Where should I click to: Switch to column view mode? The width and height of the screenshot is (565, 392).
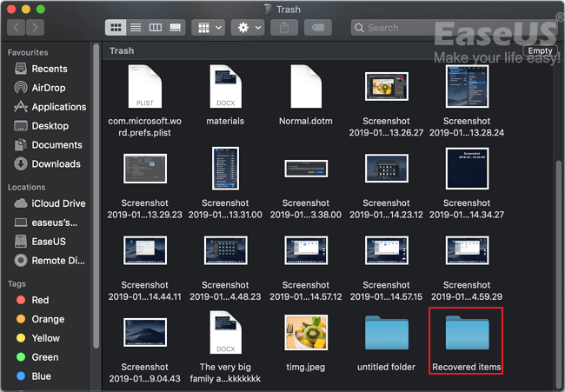tap(156, 28)
